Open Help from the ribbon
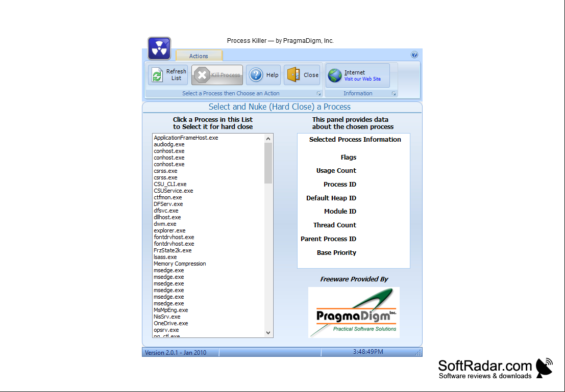565x392 pixels. pos(263,75)
